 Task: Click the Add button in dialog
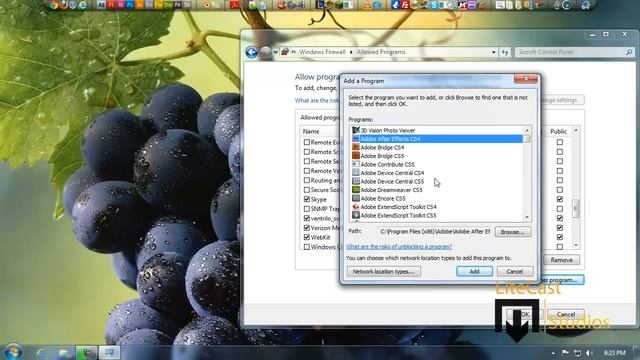pyautogui.click(x=474, y=271)
